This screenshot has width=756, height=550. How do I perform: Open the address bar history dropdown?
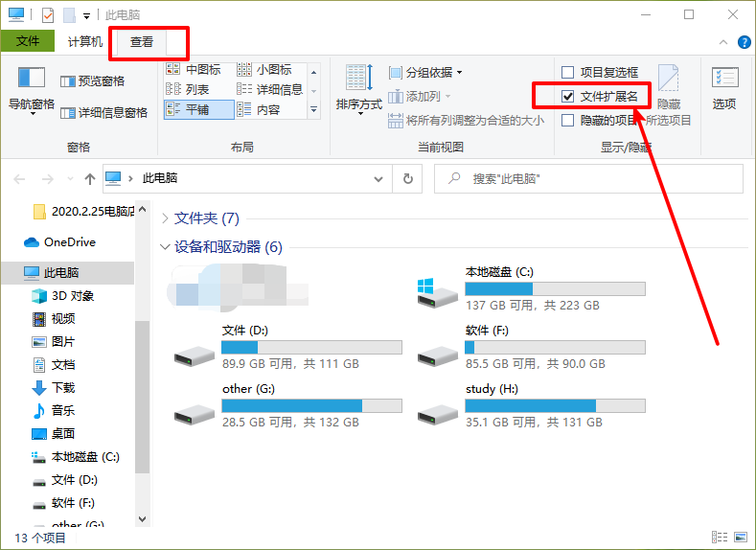[x=378, y=179]
